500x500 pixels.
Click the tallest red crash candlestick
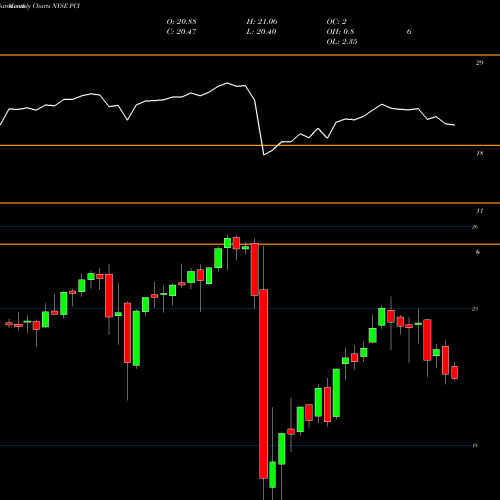point(264,384)
